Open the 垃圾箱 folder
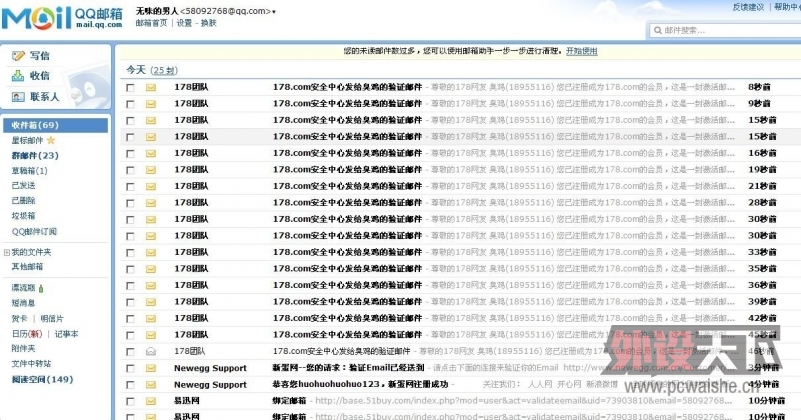 coord(23,216)
